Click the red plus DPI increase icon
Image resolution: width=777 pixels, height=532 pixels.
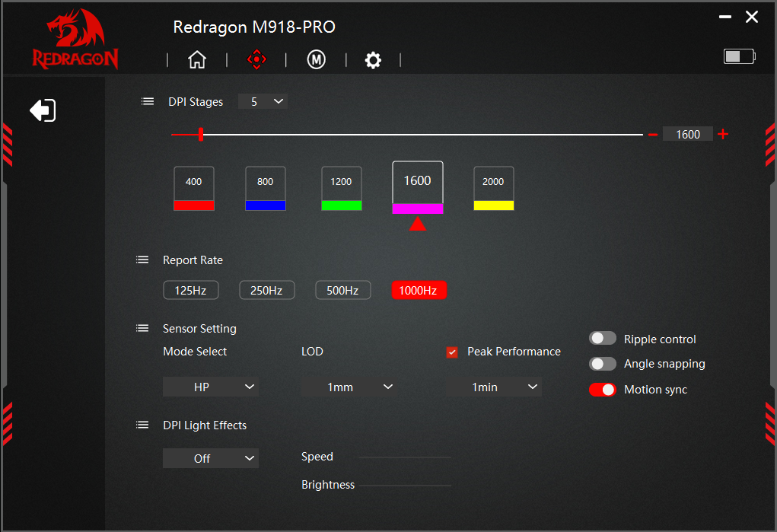(x=723, y=135)
